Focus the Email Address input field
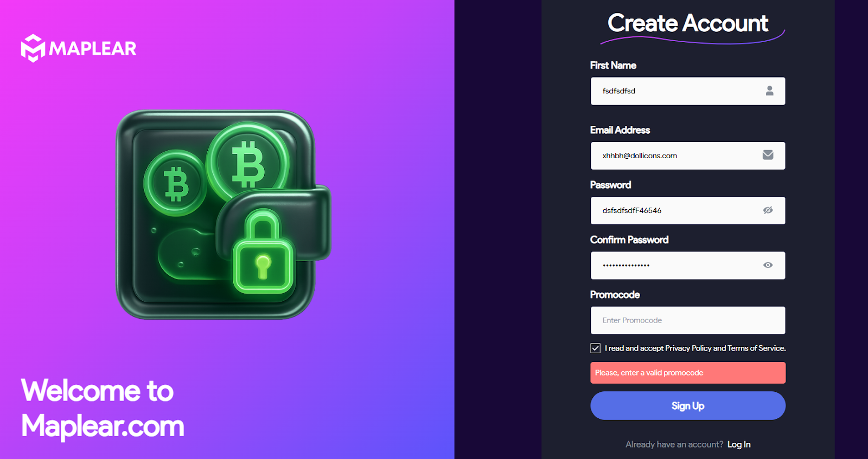Viewport: 868px width, 459px height. pos(688,156)
